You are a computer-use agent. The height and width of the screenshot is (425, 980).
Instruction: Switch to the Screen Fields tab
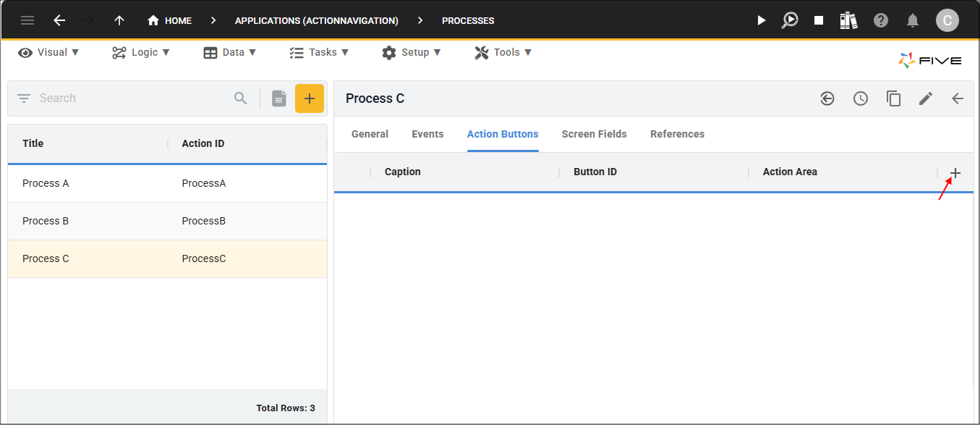tap(594, 134)
